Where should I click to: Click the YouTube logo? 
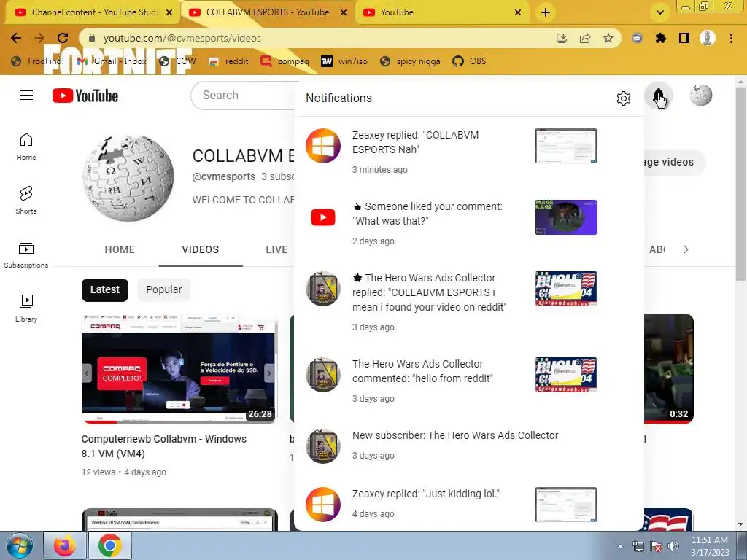(x=85, y=96)
